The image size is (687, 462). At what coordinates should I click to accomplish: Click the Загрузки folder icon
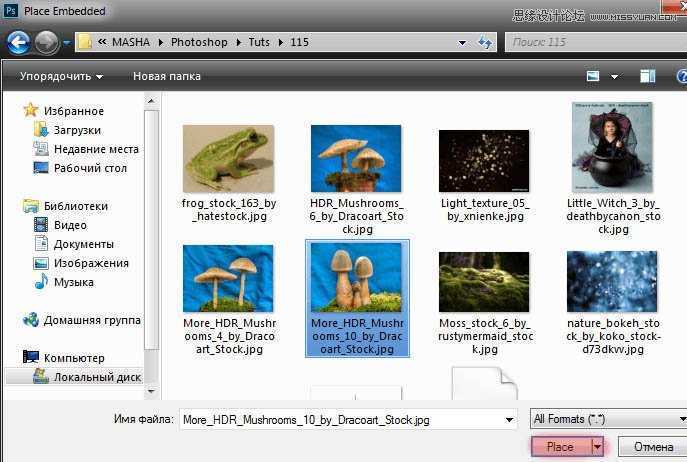[x=41, y=130]
